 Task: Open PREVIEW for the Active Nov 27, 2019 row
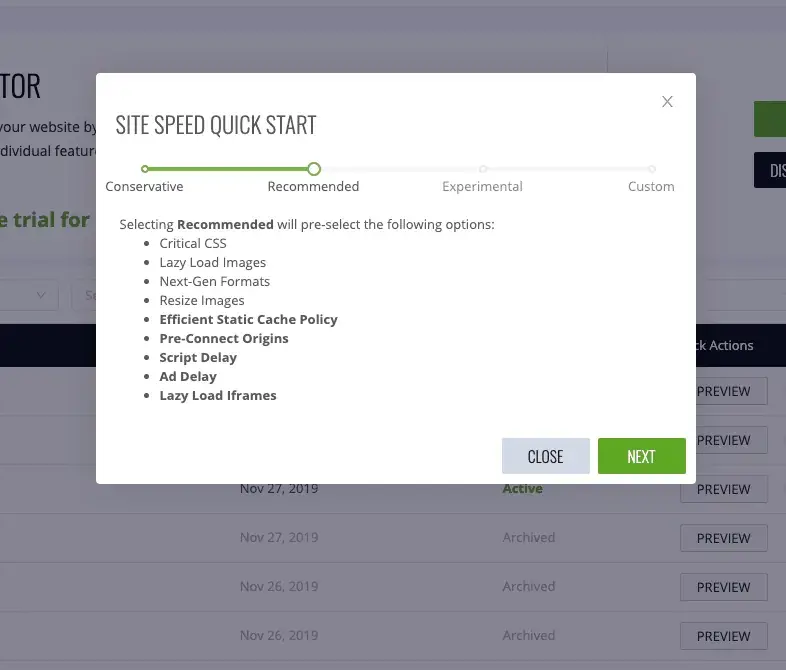723,489
